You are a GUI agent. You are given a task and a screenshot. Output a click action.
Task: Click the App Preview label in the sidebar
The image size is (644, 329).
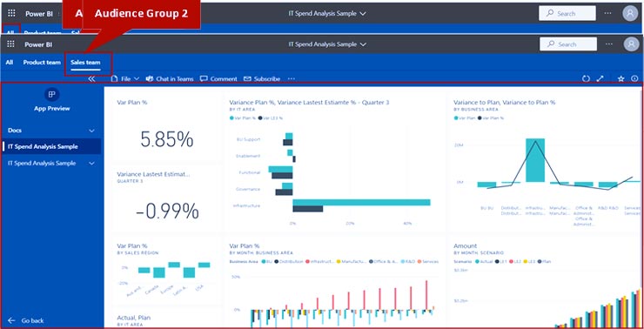tap(51, 109)
